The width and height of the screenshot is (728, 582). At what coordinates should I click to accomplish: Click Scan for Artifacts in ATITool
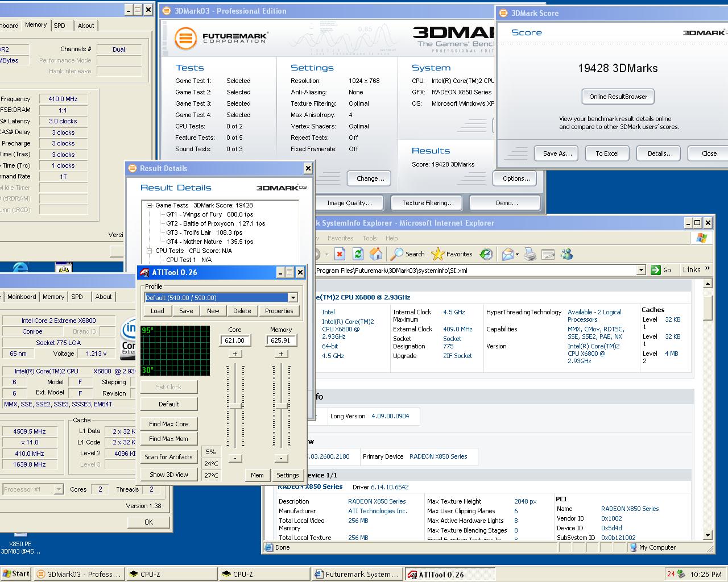pos(169,457)
